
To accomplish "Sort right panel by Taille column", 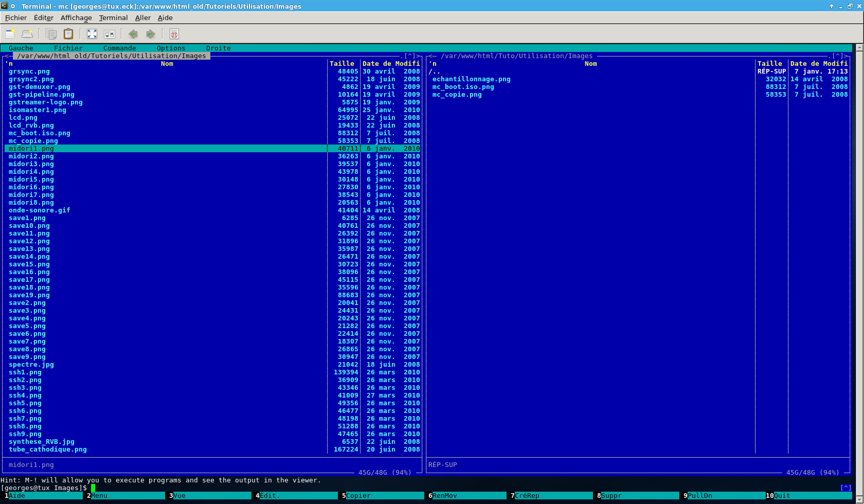I will (x=770, y=64).
